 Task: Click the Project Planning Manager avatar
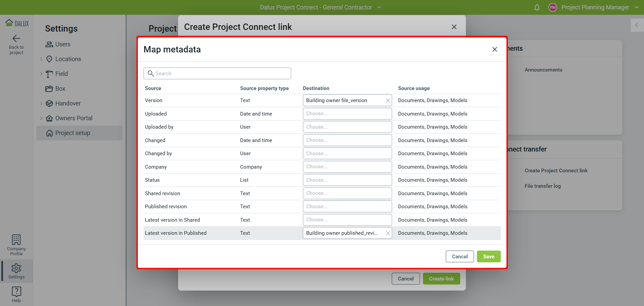[x=552, y=7]
